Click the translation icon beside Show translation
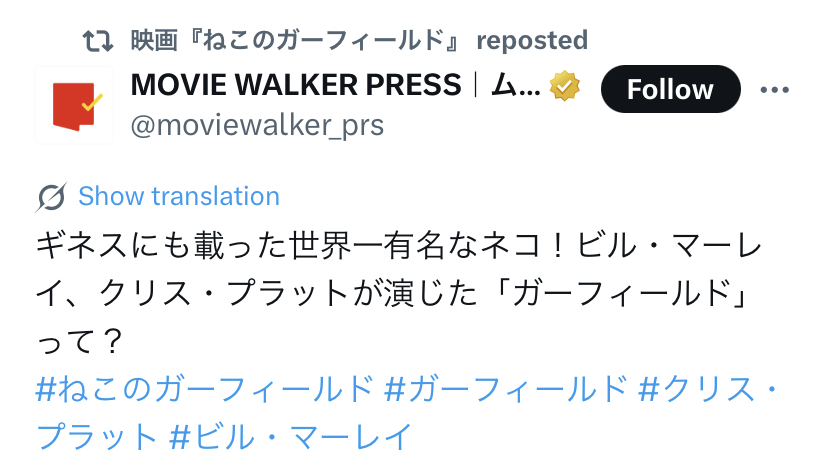 click(51, 197)
